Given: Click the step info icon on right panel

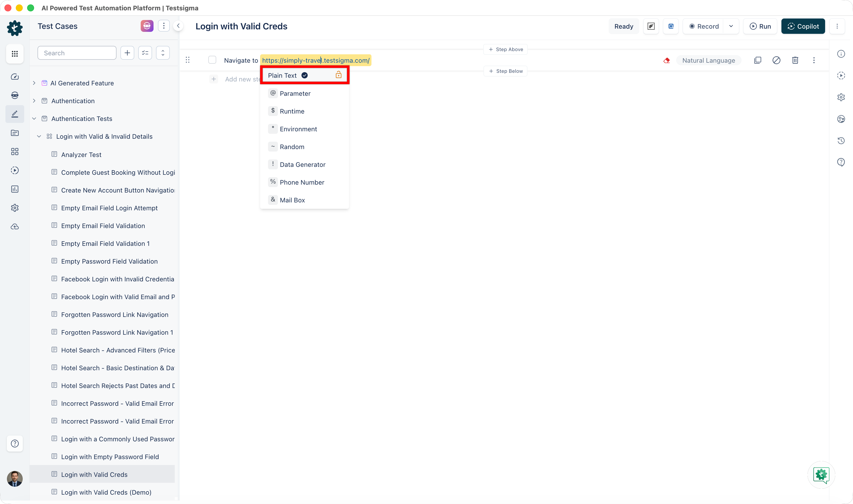Looking at the screenshot, I should pos(841,54).
